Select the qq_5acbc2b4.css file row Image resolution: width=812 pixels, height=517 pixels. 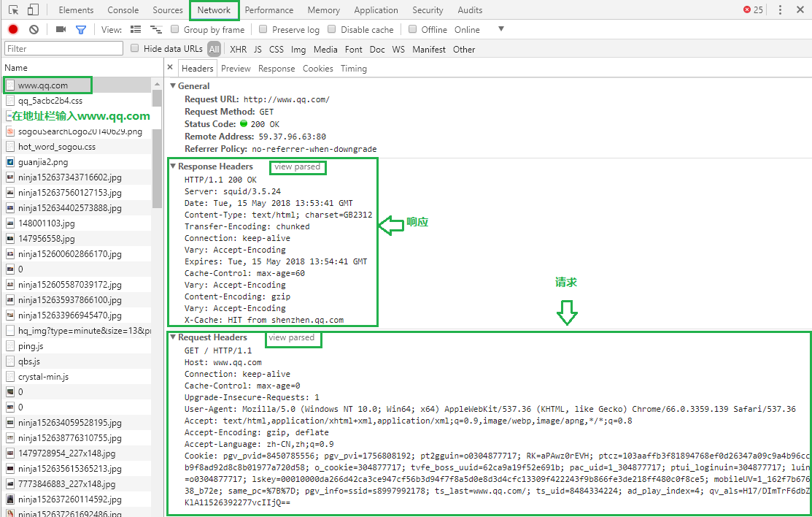77,101
